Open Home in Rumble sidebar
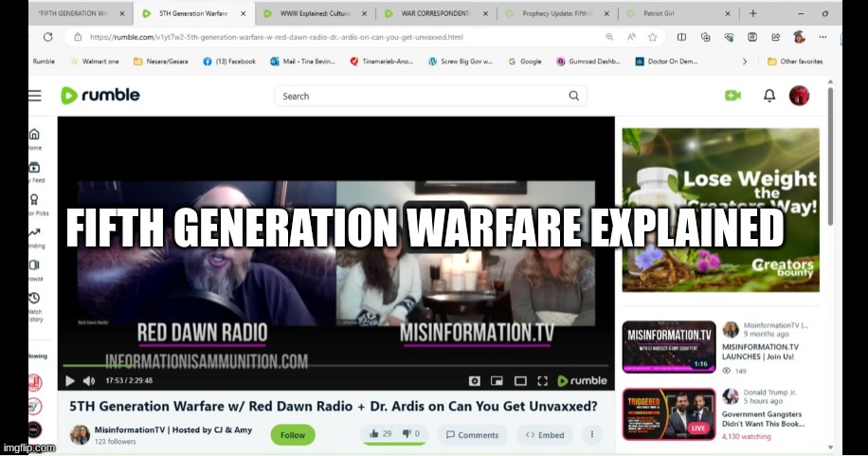This screenshot has height=456, width=868. coord(34,139)
